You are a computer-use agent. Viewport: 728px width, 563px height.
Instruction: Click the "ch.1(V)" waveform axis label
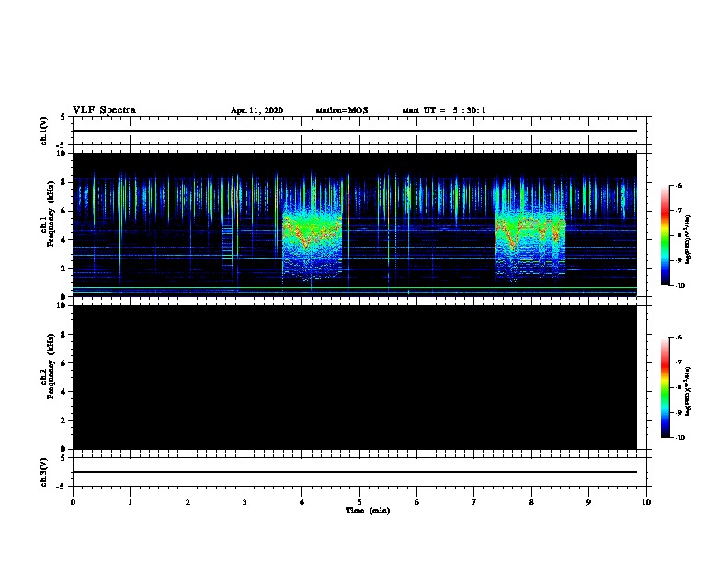(x=44, y=131)
